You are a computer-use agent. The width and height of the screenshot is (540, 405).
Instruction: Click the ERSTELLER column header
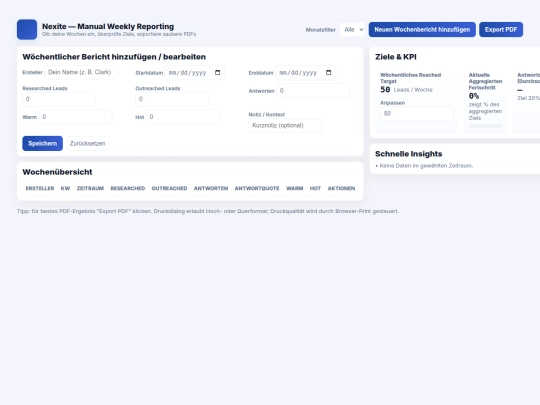(40, 188)
